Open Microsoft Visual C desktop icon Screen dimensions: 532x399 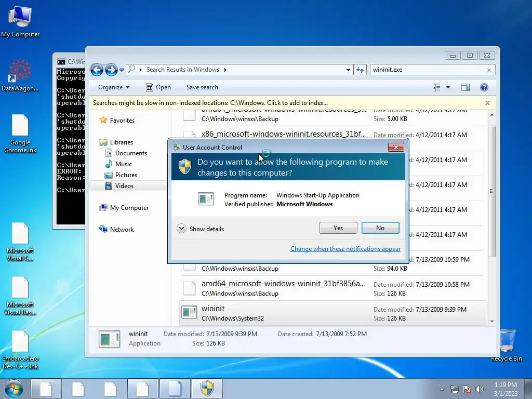(x=20, y=242)
